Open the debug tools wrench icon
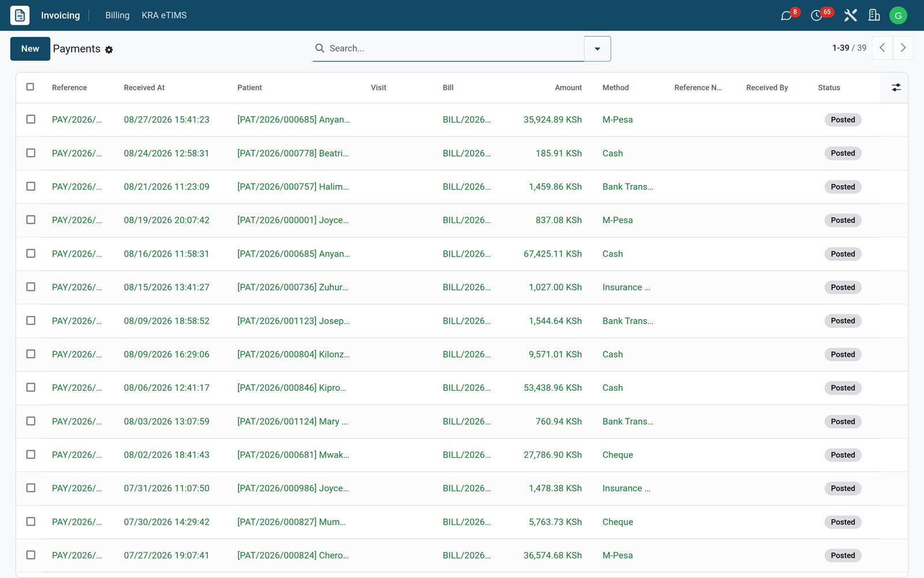 [x=850, y=16]
